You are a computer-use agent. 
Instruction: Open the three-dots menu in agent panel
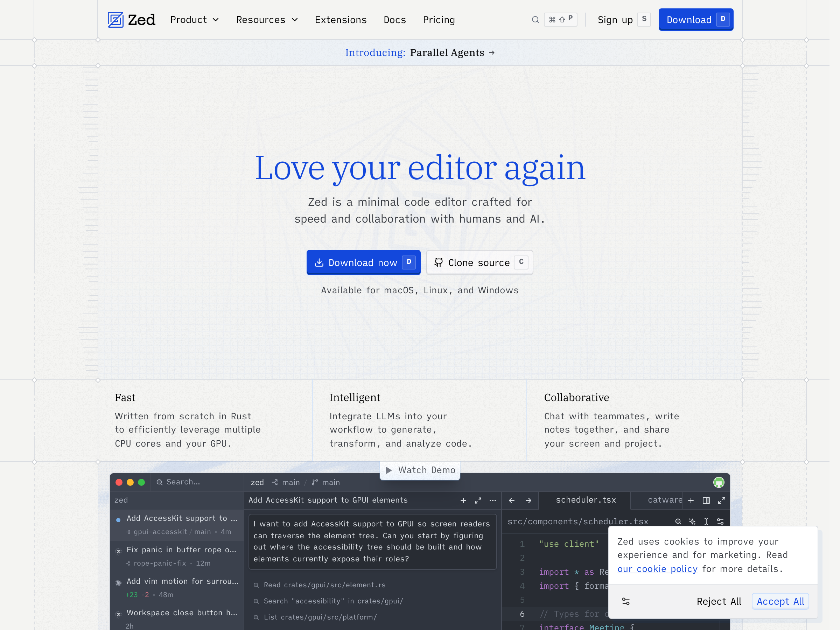coord(492,500)
